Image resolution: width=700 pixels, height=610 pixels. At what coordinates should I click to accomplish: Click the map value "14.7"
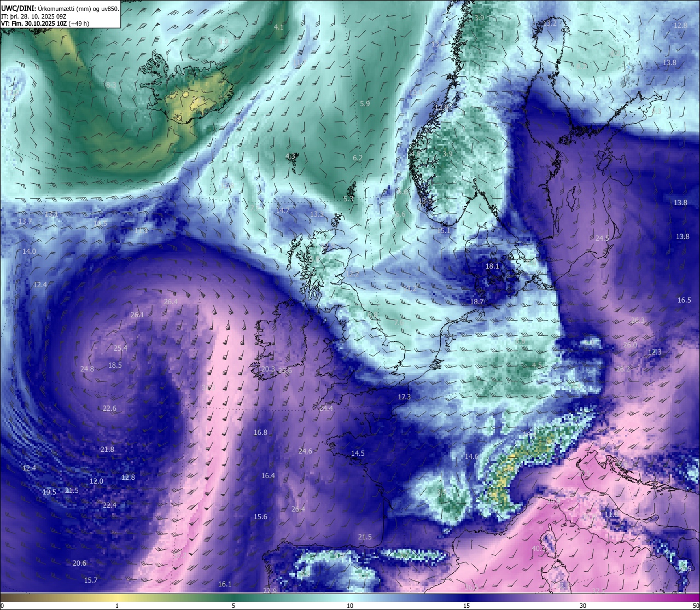[283, 211]
